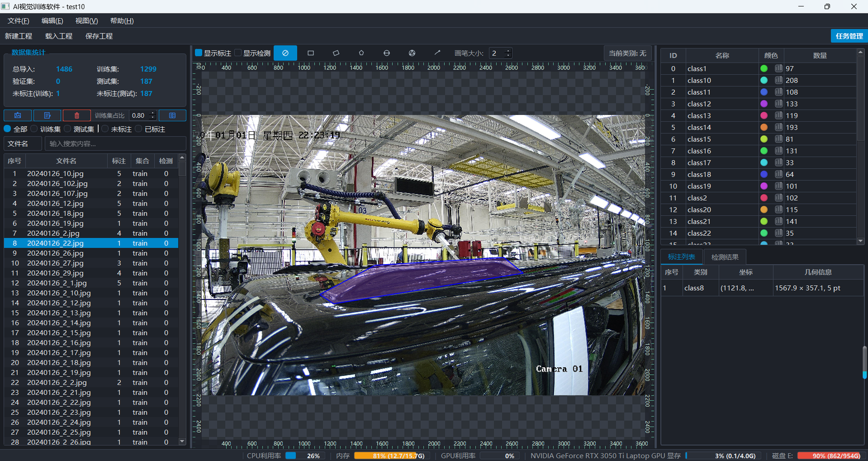Screen dimensions: 868x461
Task: Open the 视图(V) menu
Action: pos(87,21)
